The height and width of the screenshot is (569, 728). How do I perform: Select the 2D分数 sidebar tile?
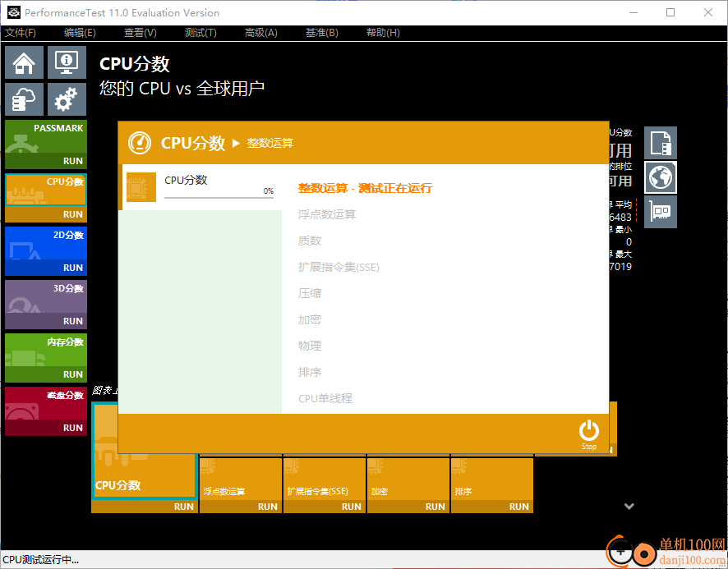tap(46, 243)
